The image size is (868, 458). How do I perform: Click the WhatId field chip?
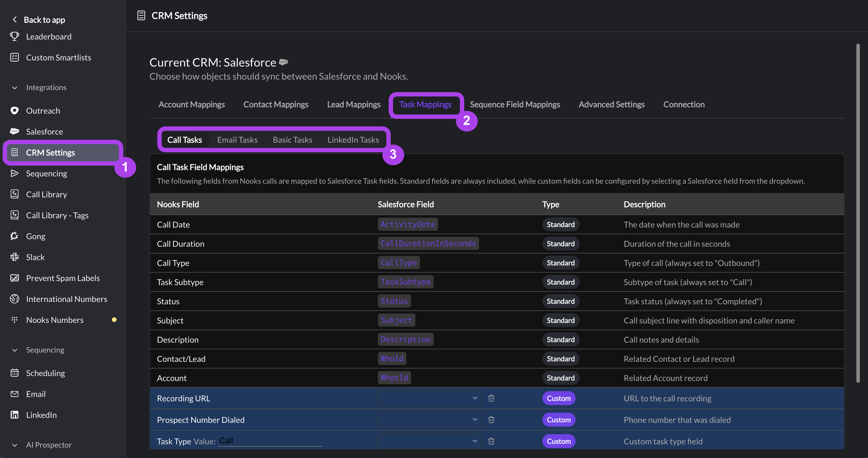tap(394, 378)
